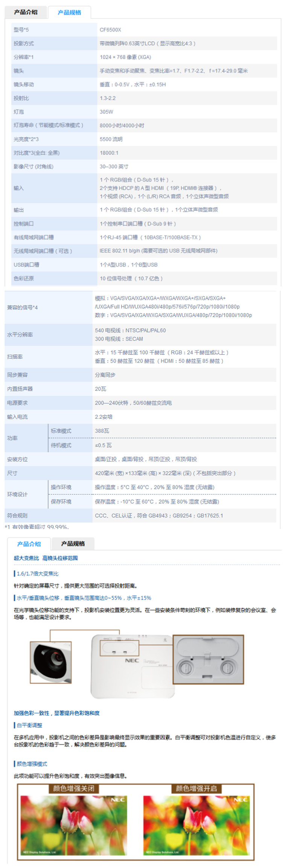Click the 安装方位 row label
286x868 pixels.
point(17,459)
